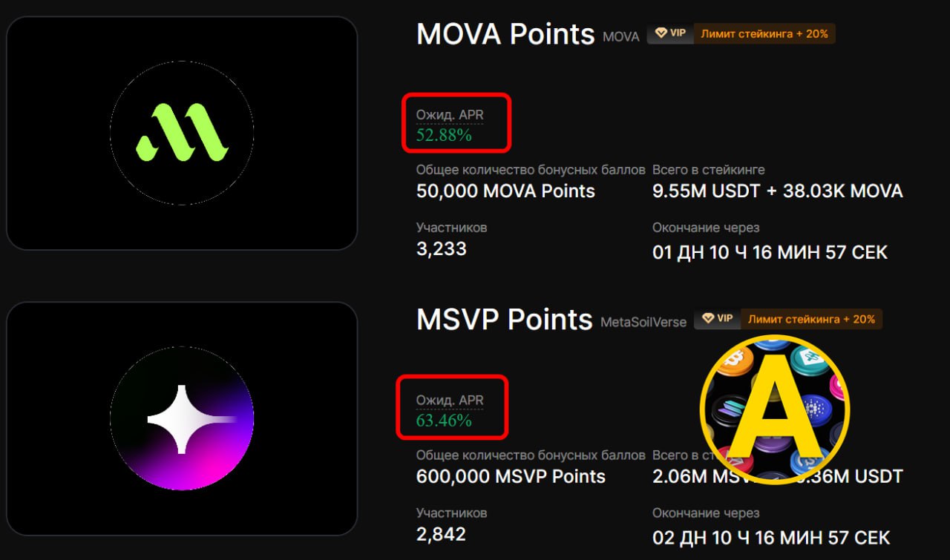Click the VIP diamond badge beside MetaSoilVerse
Image resolution: width=950 pixels, height=560 pixels.
tap(718, 319)
